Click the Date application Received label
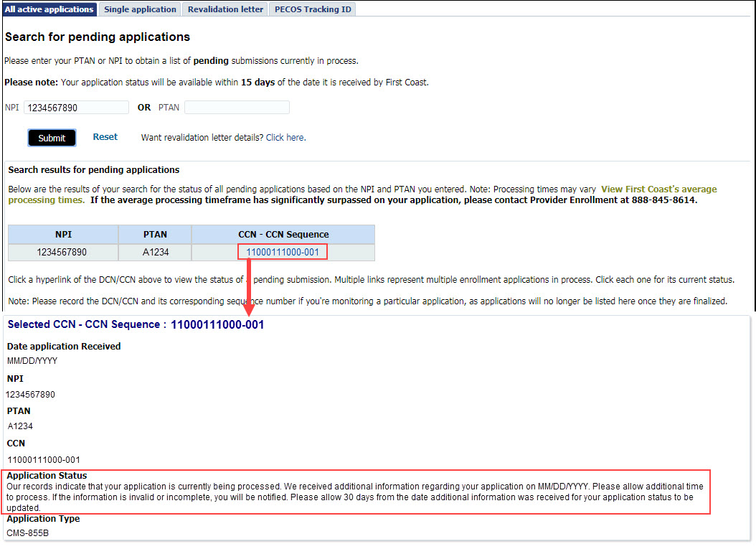Image resolution: width=756 pixels, height=549 pixels. [64, 346]
